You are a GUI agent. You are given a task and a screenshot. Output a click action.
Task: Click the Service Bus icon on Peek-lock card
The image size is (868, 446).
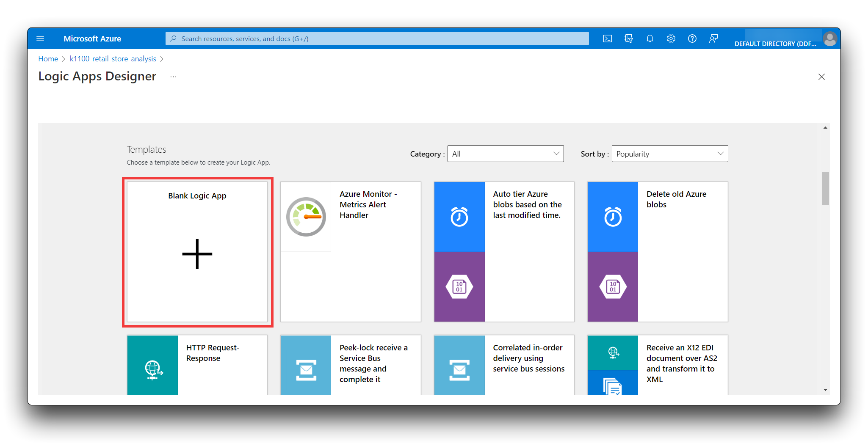(306, 370)
